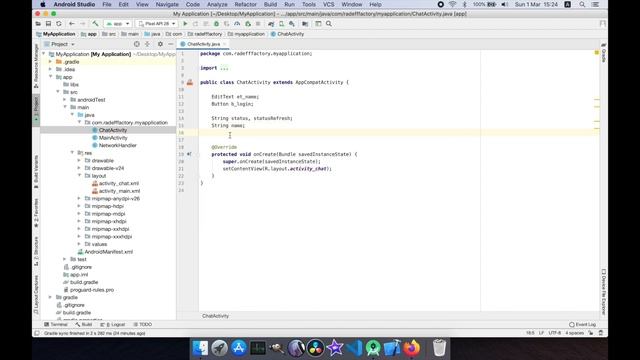
Task: Open the TODO tool window button
Action: coord(142,324)
